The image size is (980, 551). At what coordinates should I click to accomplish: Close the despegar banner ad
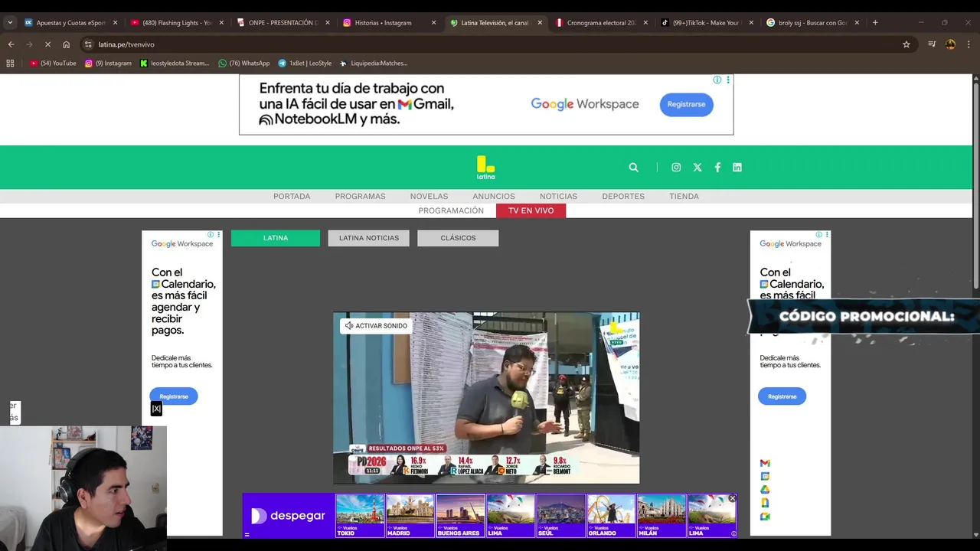pos(732,498)
